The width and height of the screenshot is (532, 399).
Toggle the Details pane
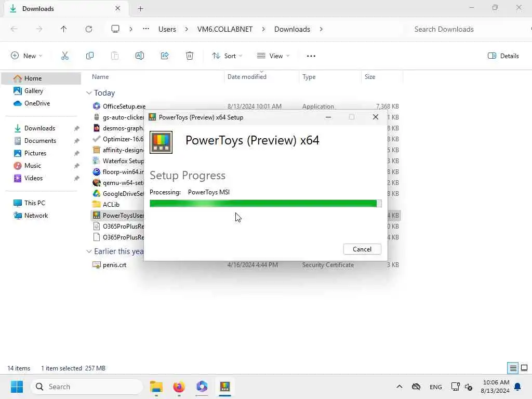pyautogui.click(x=503, y=56)
